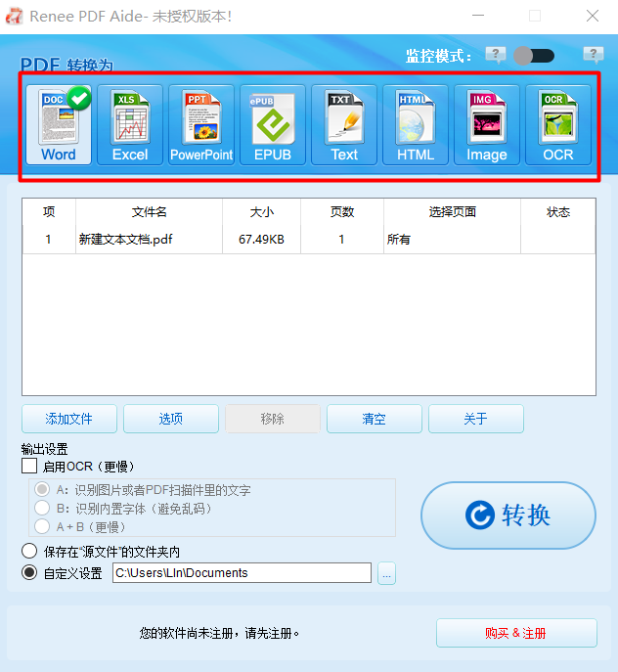Select option A: 识别图片或者PDF扫描件里的文字
The width and height of the screenshot is (618, 672).
[42, 489]
